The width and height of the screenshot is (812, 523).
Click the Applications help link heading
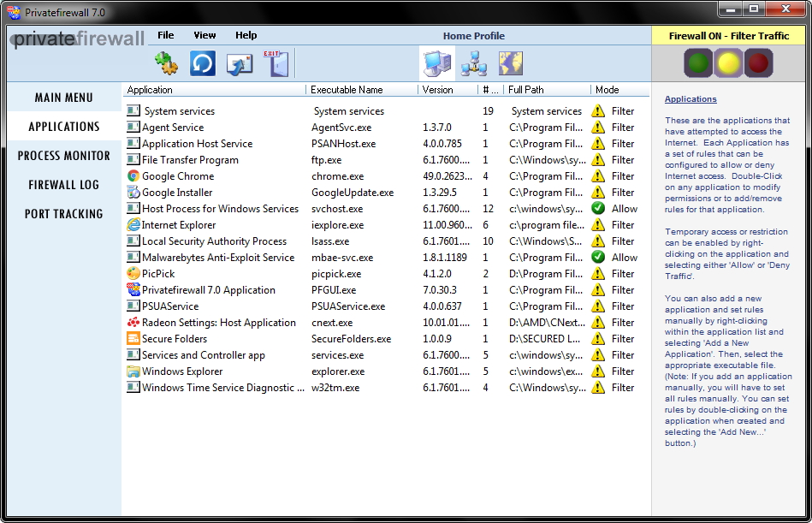tap(690, 99)
